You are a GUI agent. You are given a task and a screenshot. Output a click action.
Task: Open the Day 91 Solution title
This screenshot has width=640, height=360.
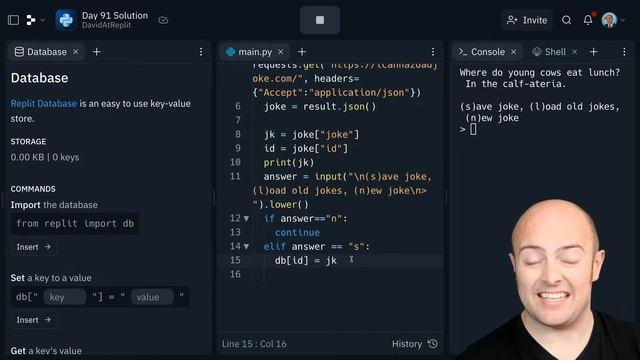[115, 16]
